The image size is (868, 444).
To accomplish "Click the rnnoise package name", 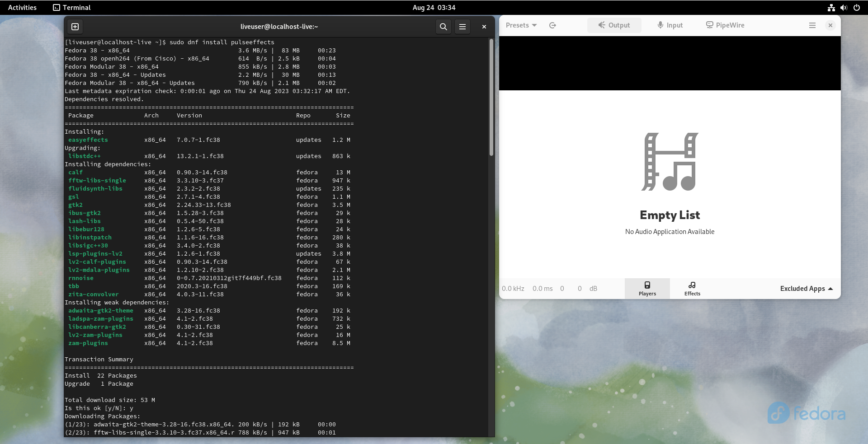I will click(x=81, y=278).
